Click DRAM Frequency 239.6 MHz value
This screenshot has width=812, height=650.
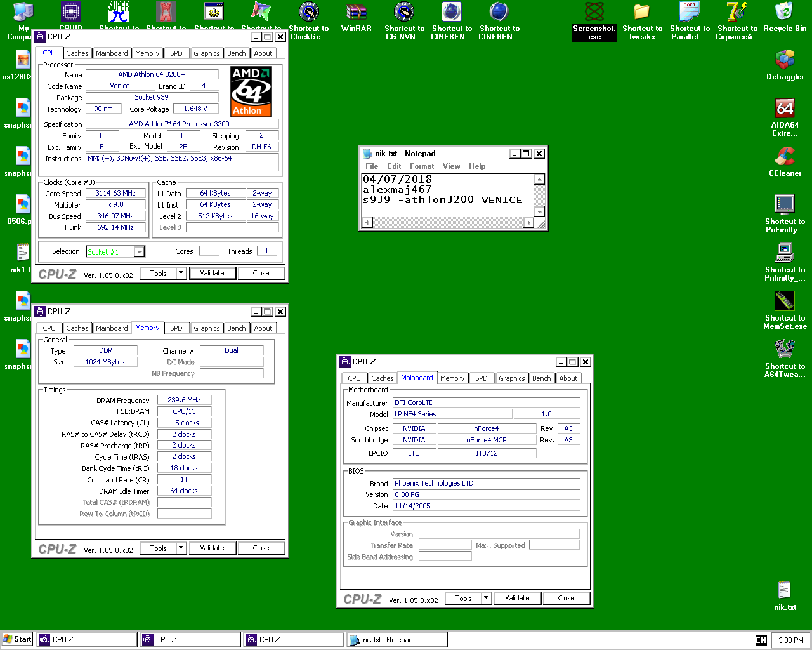click(x=184, y=400)
